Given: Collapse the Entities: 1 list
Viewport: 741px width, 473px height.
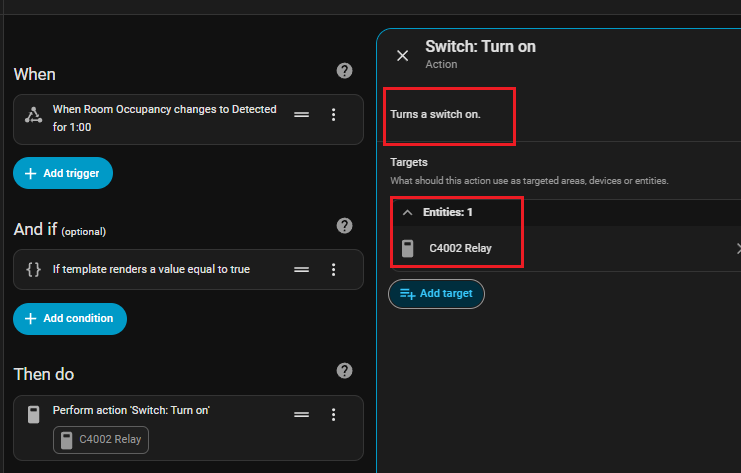Looking at the screenshot, I should point(407,212).
